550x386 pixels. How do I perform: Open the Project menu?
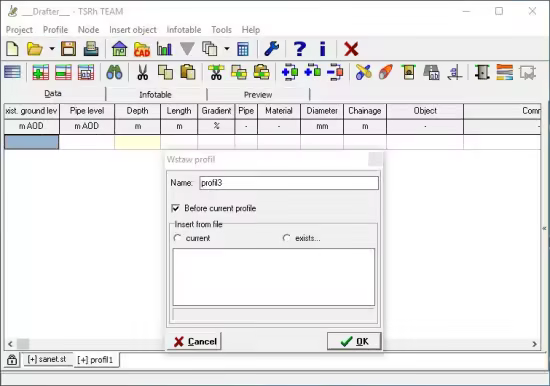coord(19,30)
